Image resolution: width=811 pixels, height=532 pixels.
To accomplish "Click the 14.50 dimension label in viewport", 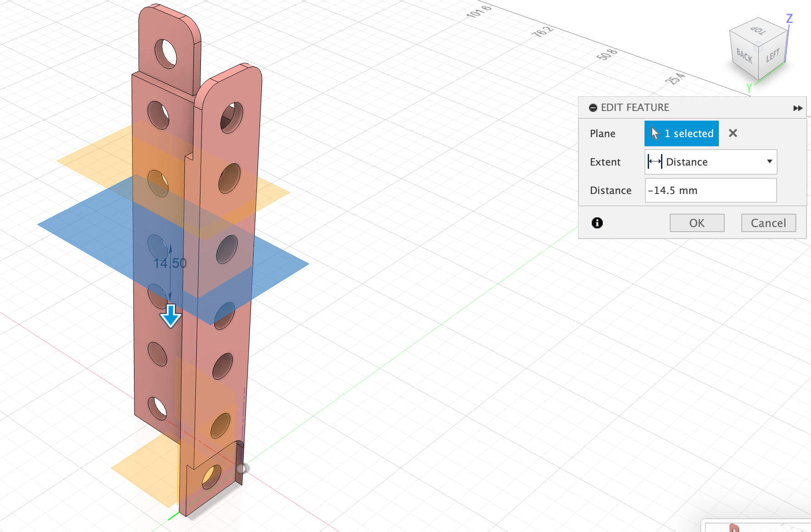I will (x=170, y=263).
